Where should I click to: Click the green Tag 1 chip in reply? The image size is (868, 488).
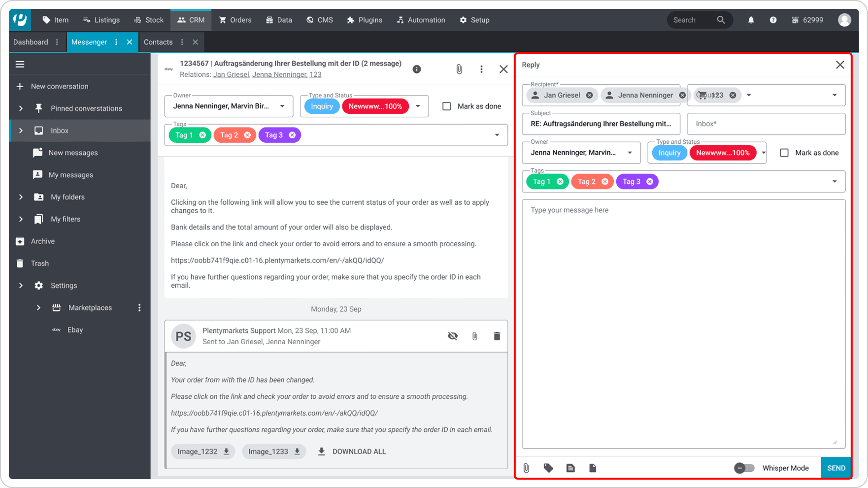(x=547, y=181)
